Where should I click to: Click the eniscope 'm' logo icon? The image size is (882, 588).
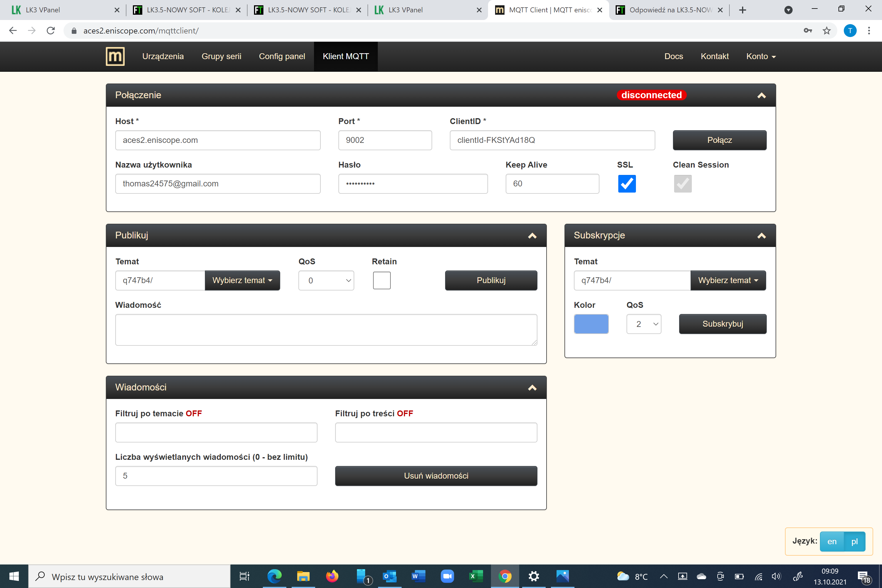(115, 56)
